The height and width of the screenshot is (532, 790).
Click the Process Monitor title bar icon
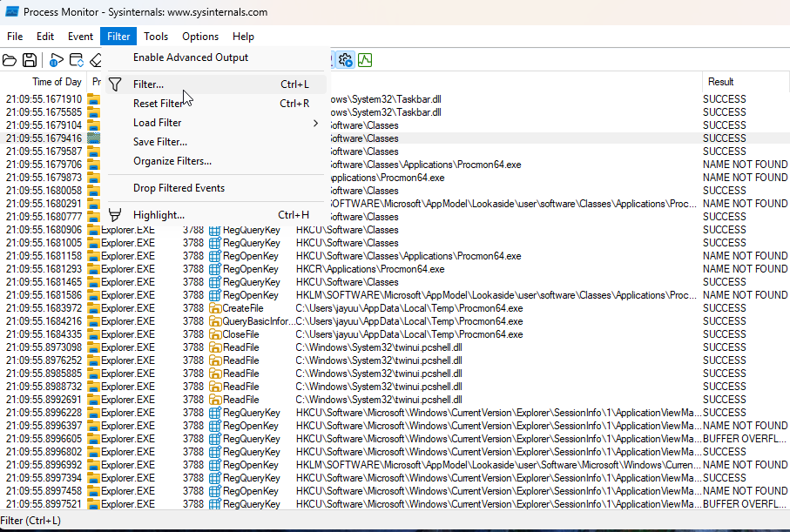[x=11, y=11]
